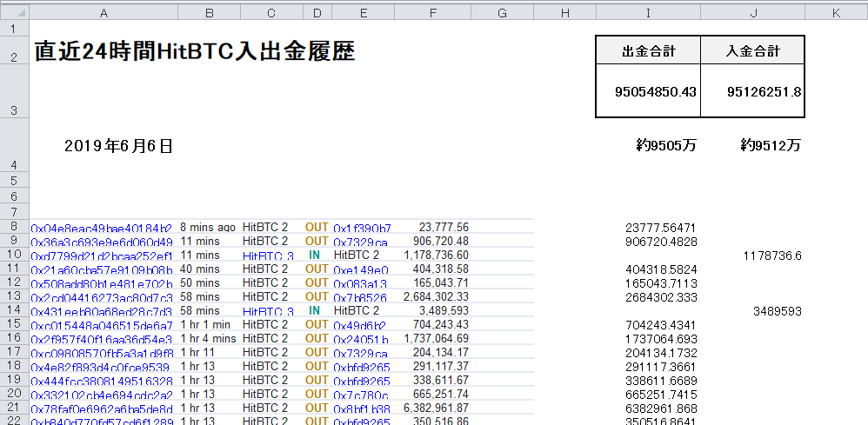Image resolution: width=868 pixels, height=425 pixels.
Task: Open HitBTC 3 link in row 14
Action: pyautogui.click(x=268, y=311)
